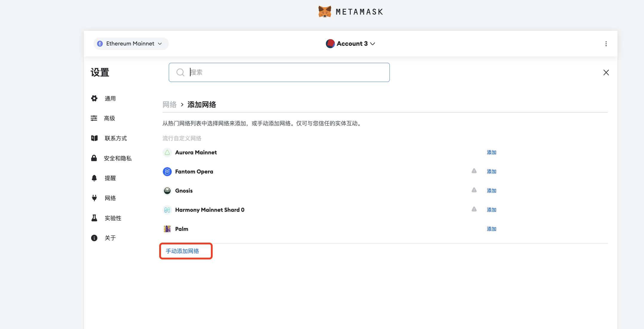Add the Gnosis network

[492, 191]
